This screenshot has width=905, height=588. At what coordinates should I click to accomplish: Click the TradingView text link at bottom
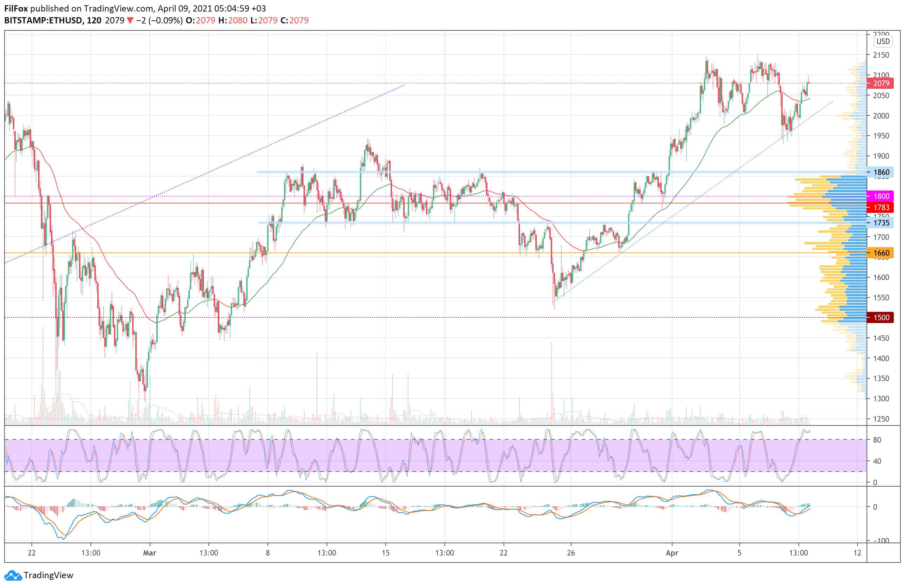(48, 575)
